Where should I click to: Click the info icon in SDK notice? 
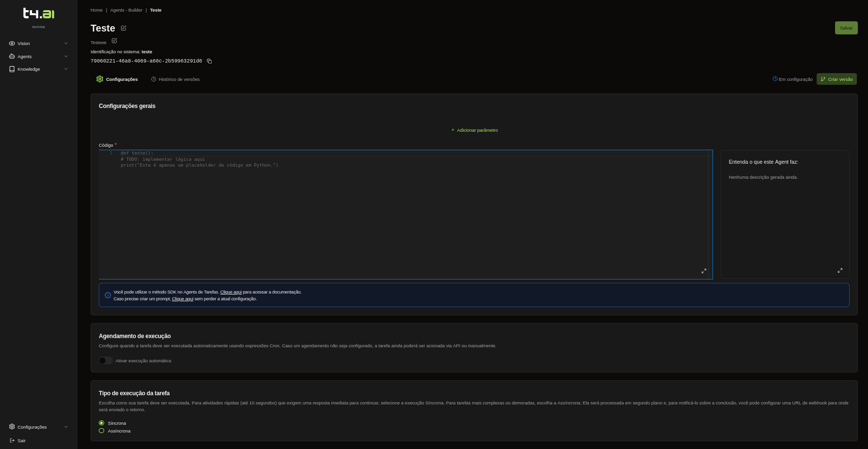(108, 295)
